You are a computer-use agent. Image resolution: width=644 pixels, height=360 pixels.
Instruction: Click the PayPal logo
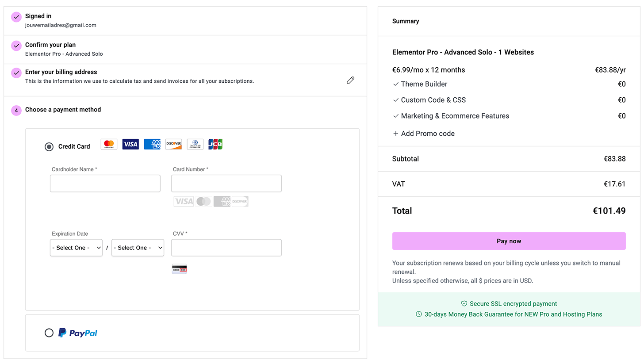click(x=78, y=333)
